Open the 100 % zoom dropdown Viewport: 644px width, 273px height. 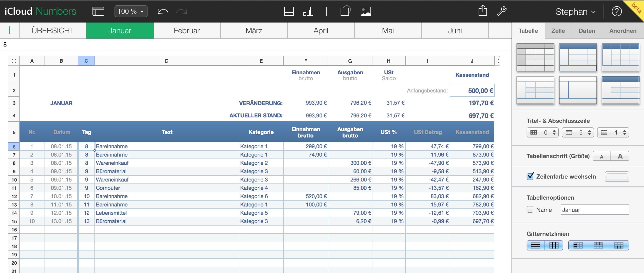coord(131,11)
